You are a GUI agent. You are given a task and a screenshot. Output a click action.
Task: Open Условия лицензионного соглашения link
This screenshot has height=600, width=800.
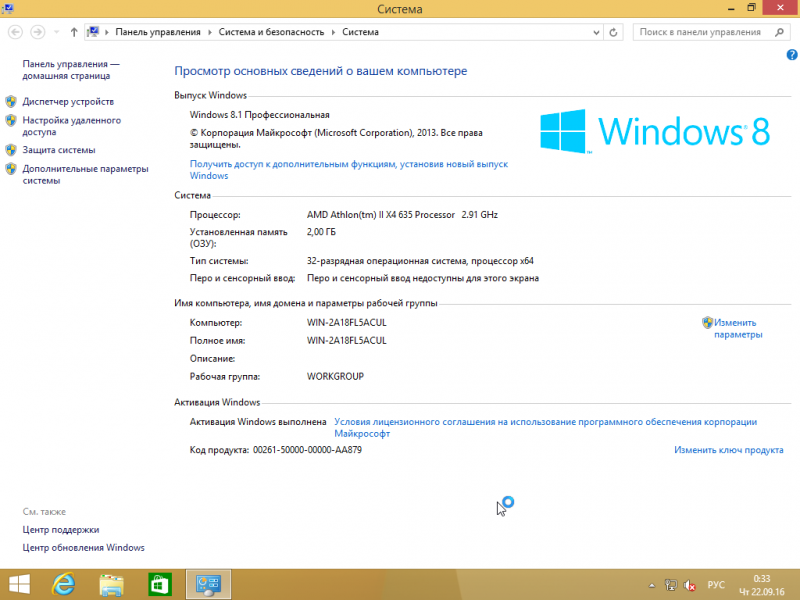[x=545, y=428]
